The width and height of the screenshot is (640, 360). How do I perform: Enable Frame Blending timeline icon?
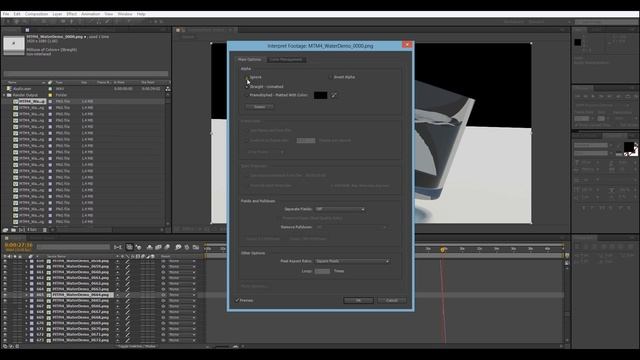coord(158,247)
